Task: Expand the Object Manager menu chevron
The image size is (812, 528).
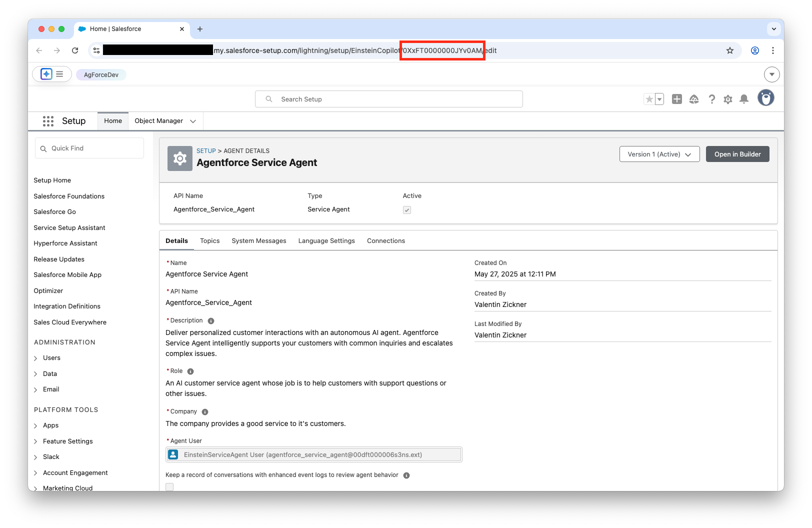Action: (x=193, y=121)
